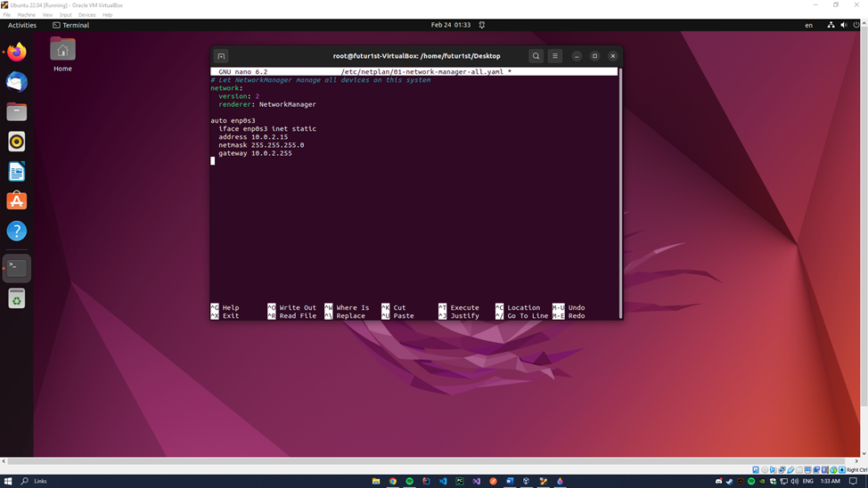868x488 pixels.
Task: Click the VirtualBox Right Ctrl host key indicator
Action: pyautogui.click(x=856, y=469)
